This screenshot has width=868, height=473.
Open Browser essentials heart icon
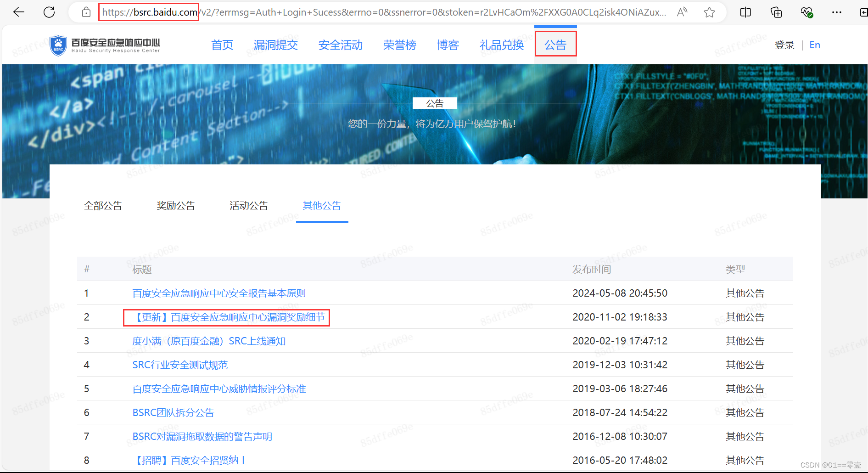point(806,12)
